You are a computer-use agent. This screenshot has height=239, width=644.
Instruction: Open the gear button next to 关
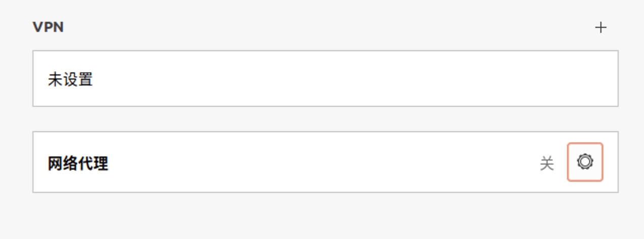[x=585, y=162]
